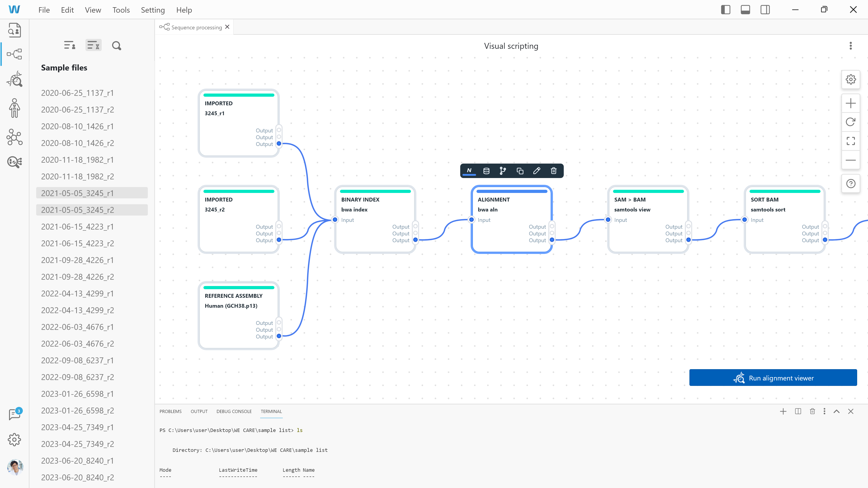Duplicate the node using the copy icon

[x=520, y=171]
